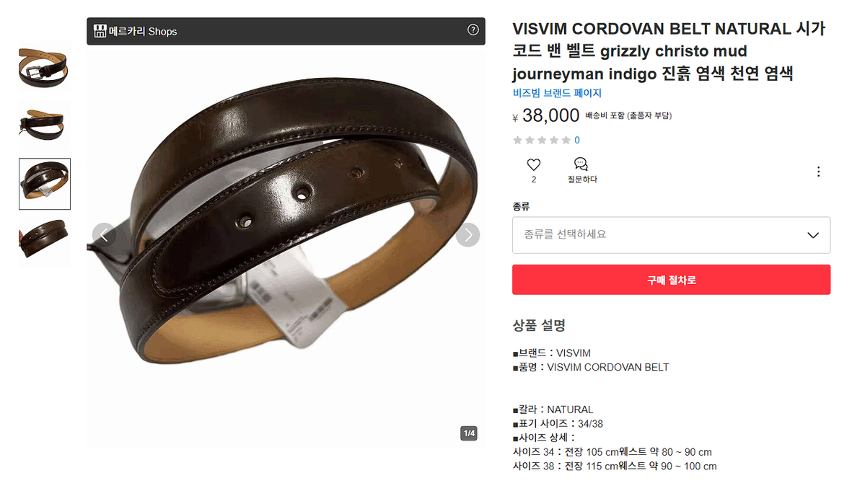Click the star rating row
865x504 pixels.
tap(541, 140)
